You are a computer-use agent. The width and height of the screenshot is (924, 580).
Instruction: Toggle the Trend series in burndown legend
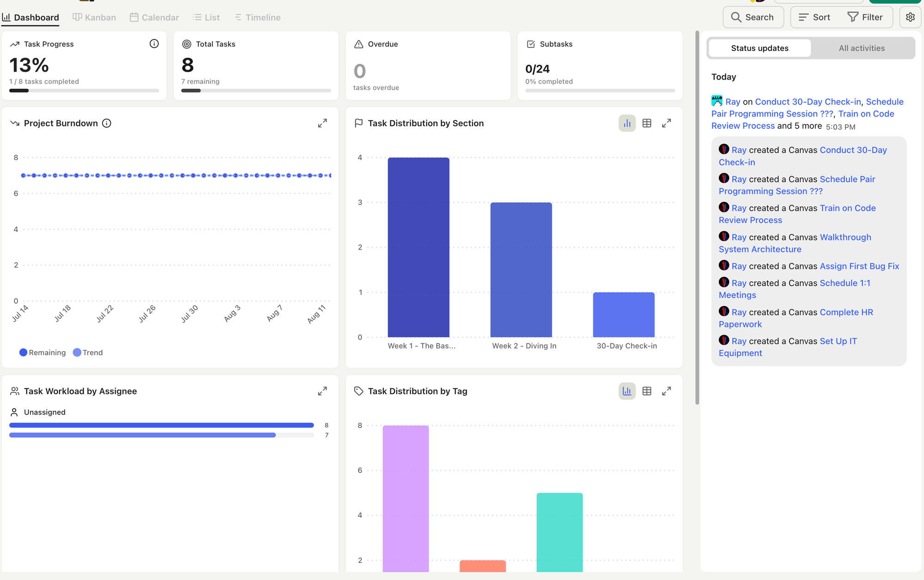click(88, 352)
